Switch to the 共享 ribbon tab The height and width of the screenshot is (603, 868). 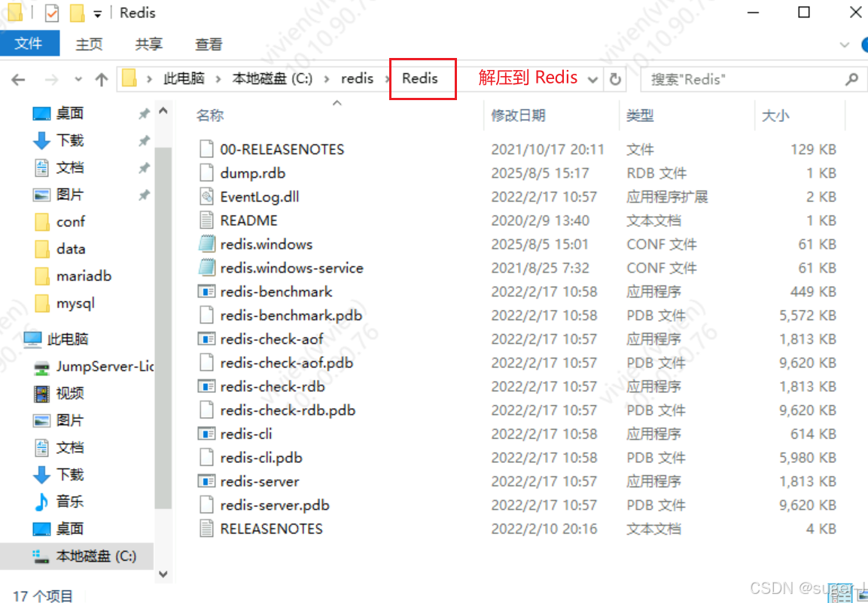coord(149,44)
